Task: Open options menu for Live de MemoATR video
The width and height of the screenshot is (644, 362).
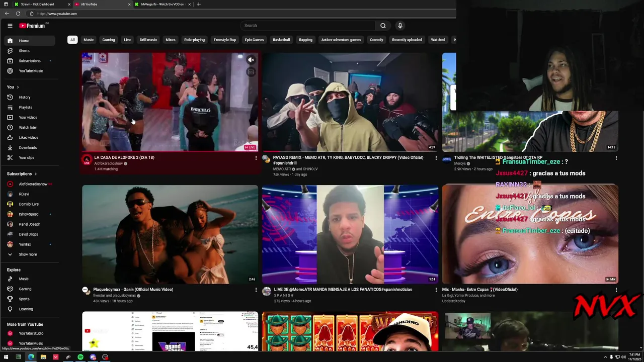Action: pos(436,290)
